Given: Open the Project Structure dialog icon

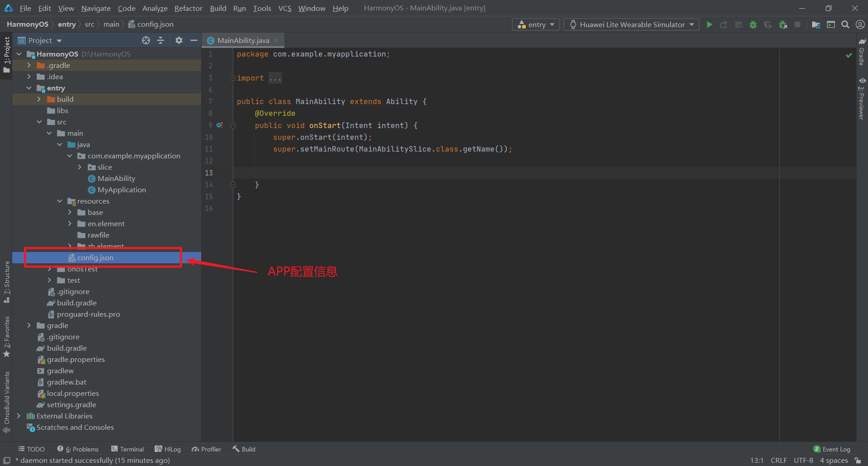Looking at the screenshot, I should 816,24.
